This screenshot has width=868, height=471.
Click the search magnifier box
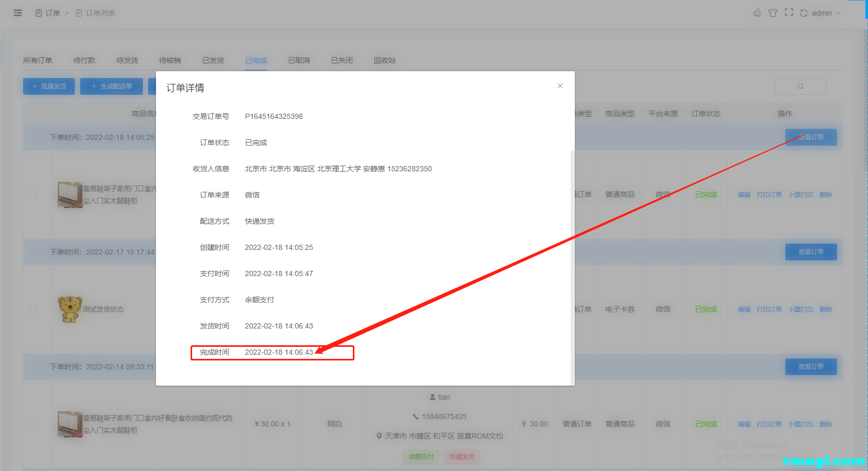[x=800, y=86]
